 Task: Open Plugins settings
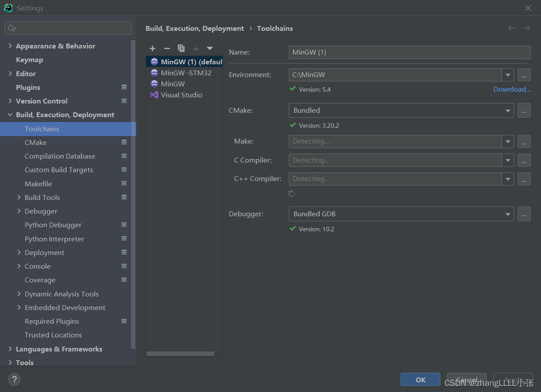(28, 87)
